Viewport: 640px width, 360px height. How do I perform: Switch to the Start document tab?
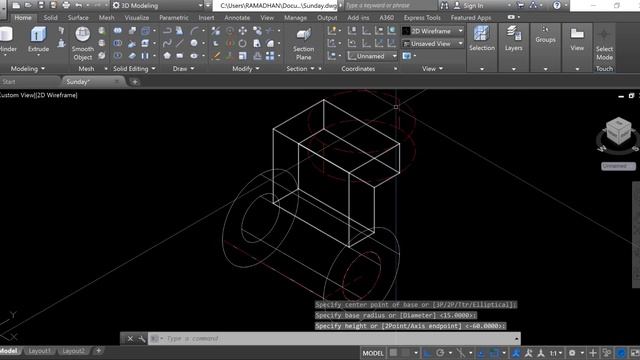coord(9,82)
